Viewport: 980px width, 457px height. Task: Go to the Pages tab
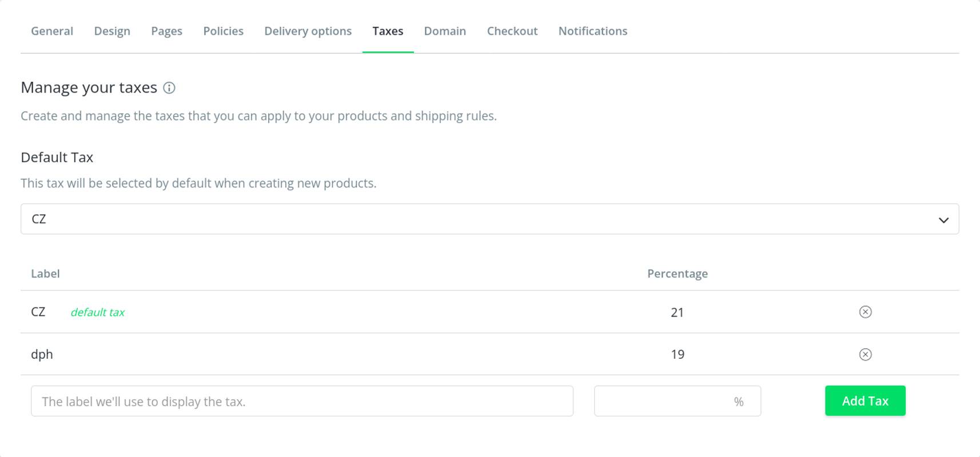click(x=166, y=31)
